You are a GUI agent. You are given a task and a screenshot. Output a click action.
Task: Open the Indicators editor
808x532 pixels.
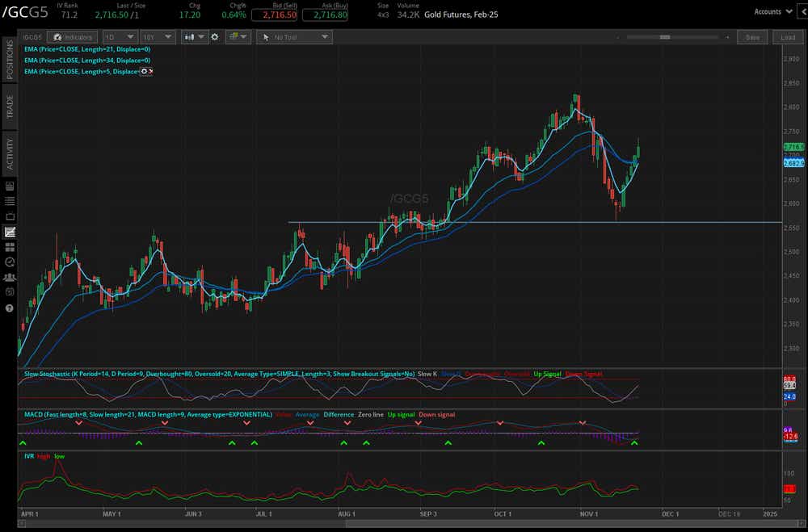[x=73, y=36]
